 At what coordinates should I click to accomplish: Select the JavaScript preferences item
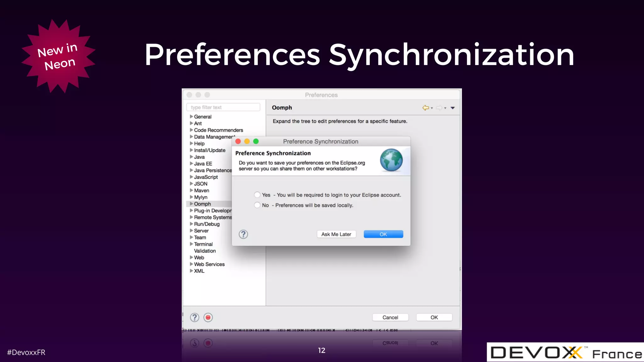(x=206, y=177)
